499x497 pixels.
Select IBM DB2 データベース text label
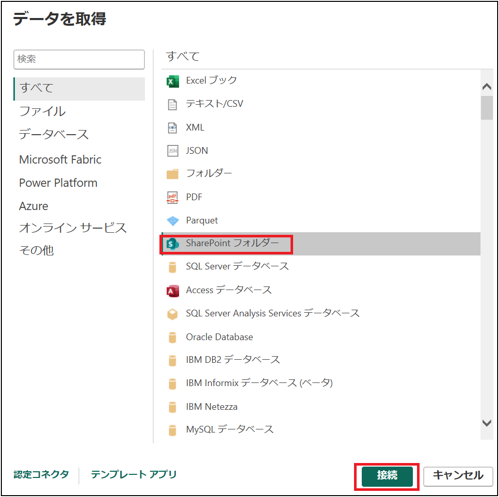click(233, 360)
